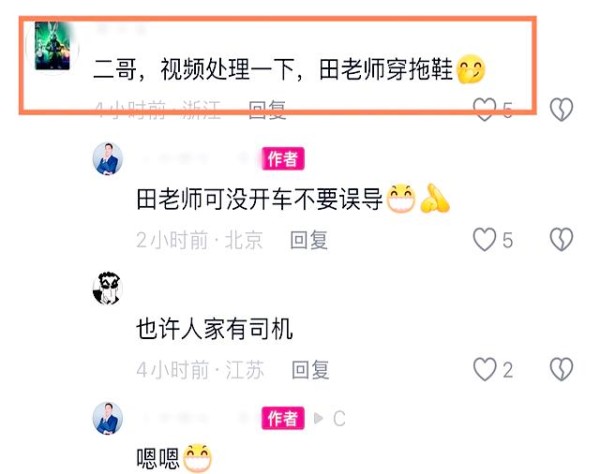Like the author's Beijing reply
This screenshot has height=474, width=600.
pyautogui.click(x=485, y=239)
